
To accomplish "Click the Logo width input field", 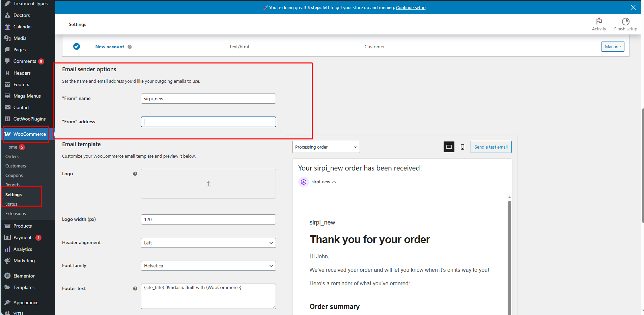I will [208, 219].
